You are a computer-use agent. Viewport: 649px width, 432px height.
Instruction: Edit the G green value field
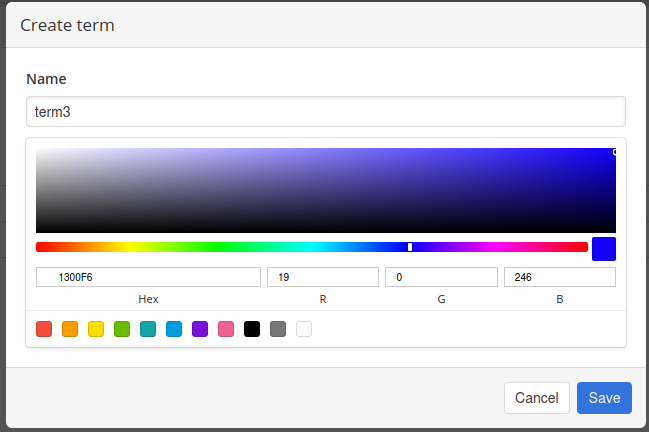(x=440, y=277)
